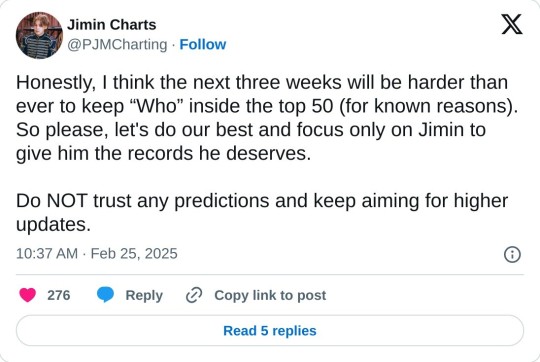Viewport: 540px width, 362px height.
Task: Click the @PJMCharting handle
Action: pos(117,45)
